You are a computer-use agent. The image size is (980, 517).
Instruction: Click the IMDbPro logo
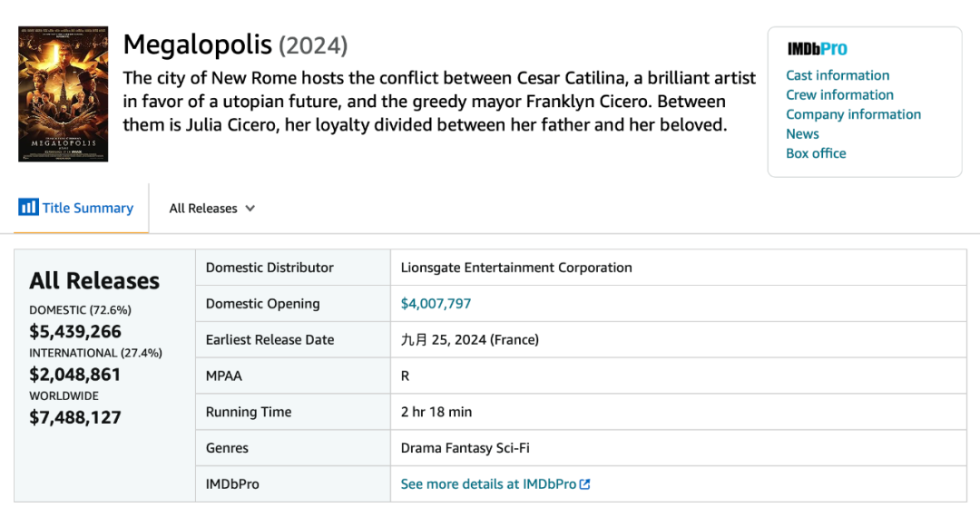tap(817, 50)
